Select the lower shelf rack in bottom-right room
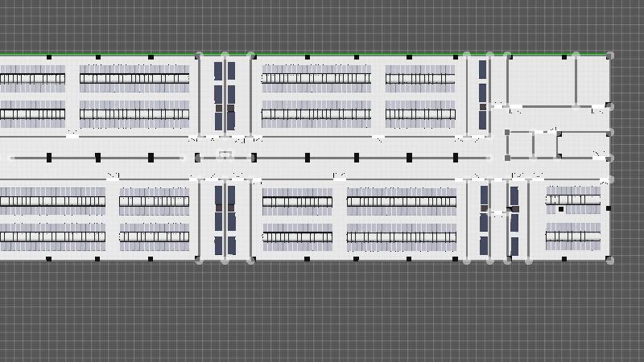The height and width of the screenshot is (362, 644). click(573, 237)
